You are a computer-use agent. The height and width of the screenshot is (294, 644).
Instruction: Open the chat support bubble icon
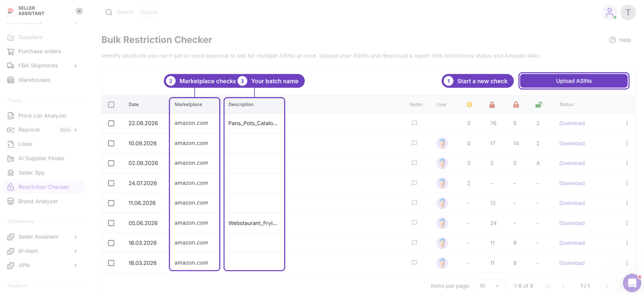tap(632, 283)
